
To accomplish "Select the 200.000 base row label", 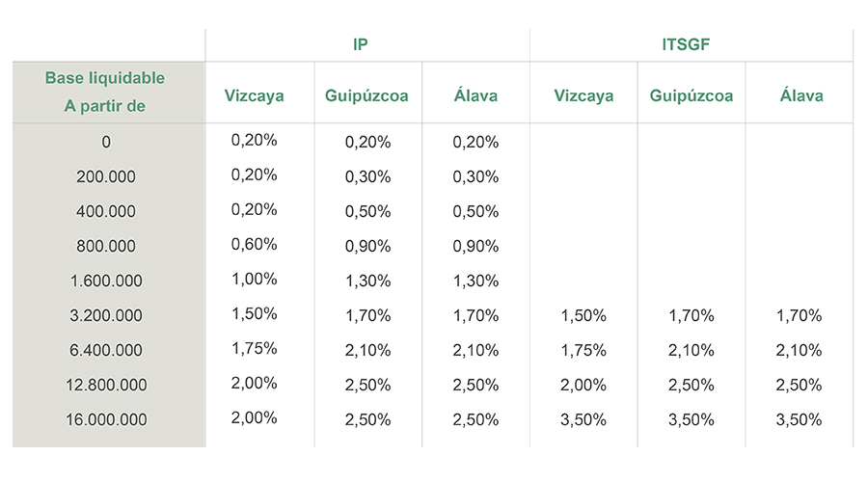I will pos(105,176).
